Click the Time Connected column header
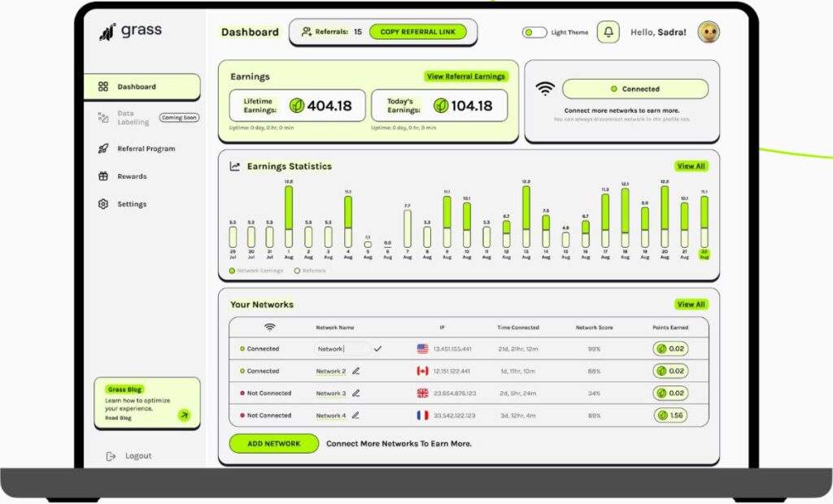The image size is (833, 504). [518, 328]
